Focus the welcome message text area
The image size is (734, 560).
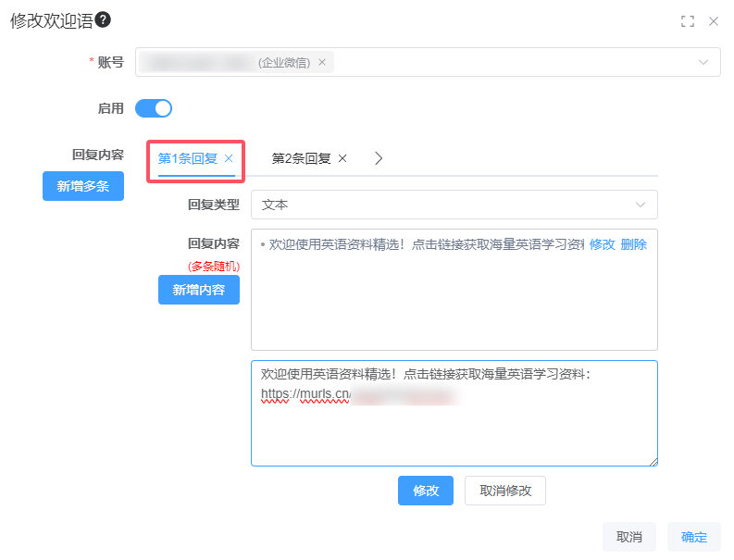454,414
